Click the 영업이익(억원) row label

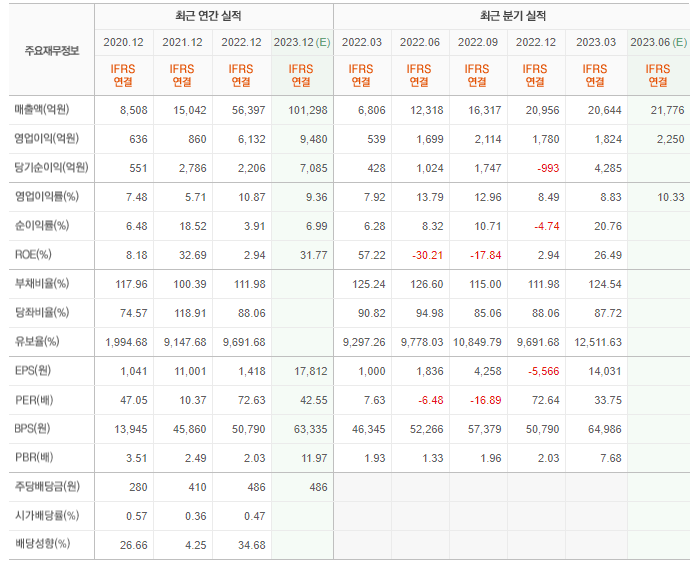pos(46,138)
